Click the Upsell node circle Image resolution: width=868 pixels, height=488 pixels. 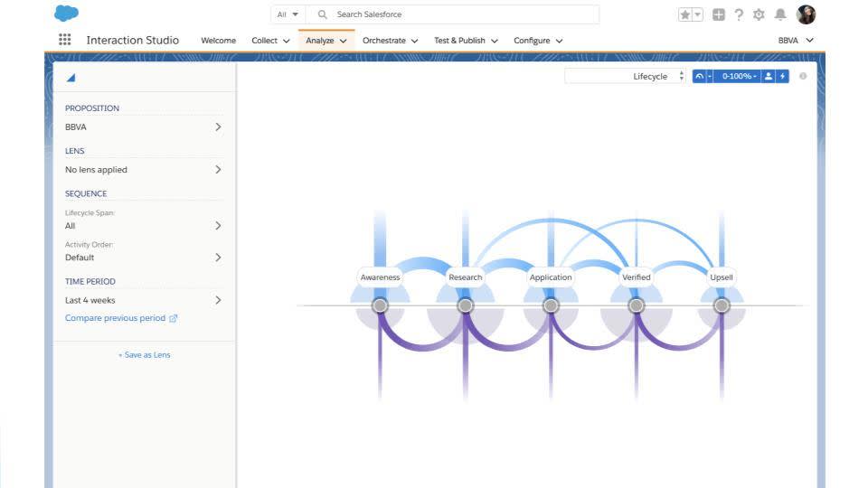point(722,305)
